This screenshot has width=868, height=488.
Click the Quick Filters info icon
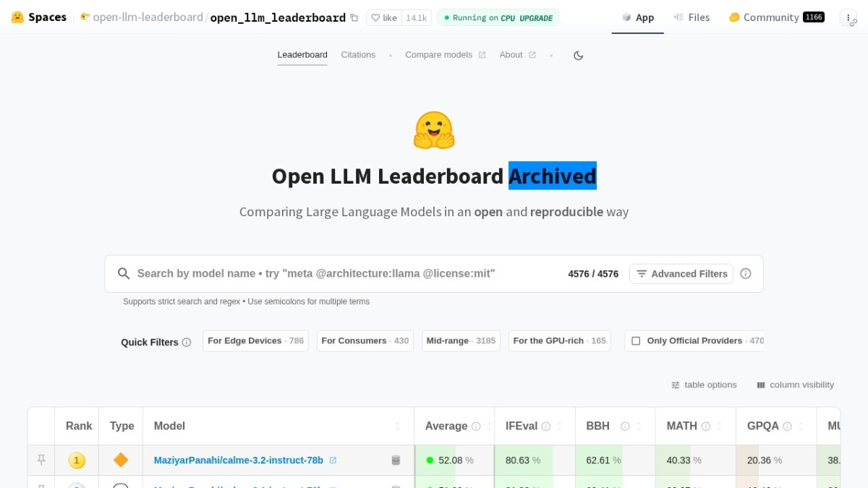pyautogui.click(x=187, y=343)
